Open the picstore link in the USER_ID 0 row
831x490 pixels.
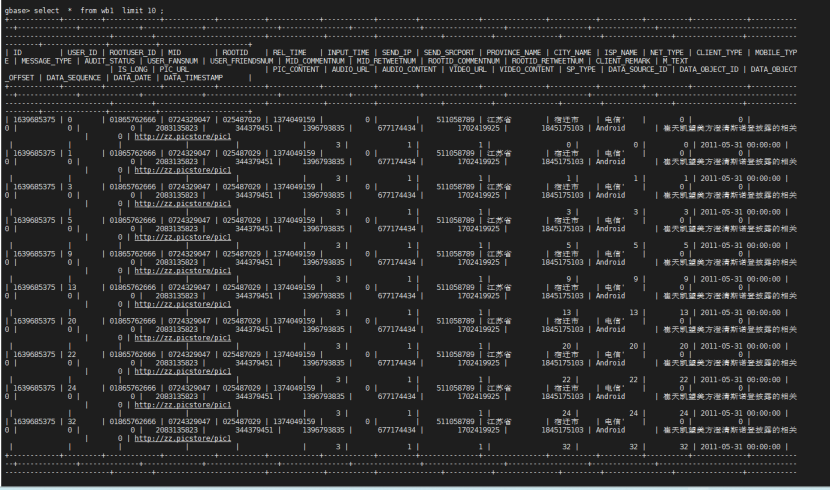tap(183, 137)
